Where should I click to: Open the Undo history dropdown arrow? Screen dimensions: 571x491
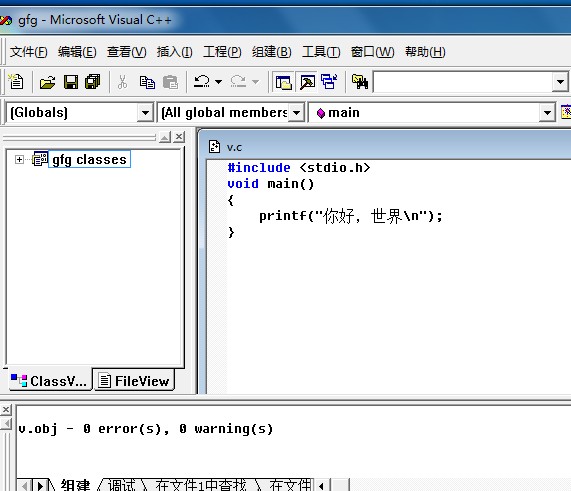tap(218, 82)
